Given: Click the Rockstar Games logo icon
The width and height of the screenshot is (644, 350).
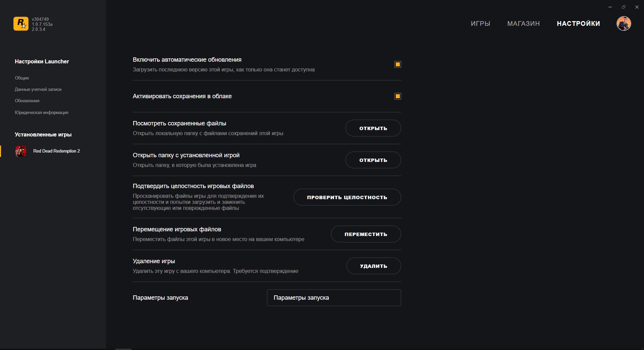Looking at the screenshot, I should [x=21, y=24].
